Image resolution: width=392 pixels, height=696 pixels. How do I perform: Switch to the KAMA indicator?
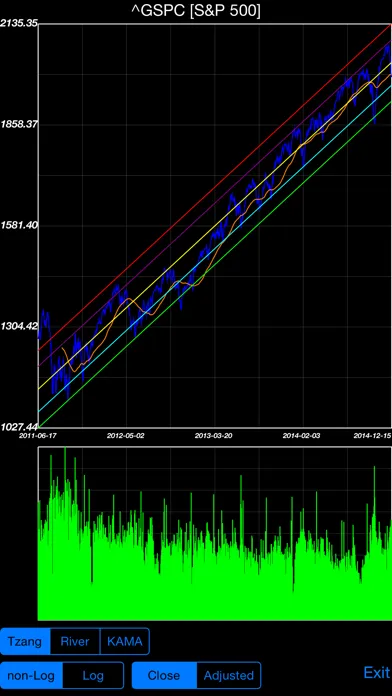pyautogui.click(x=125, y=641)
